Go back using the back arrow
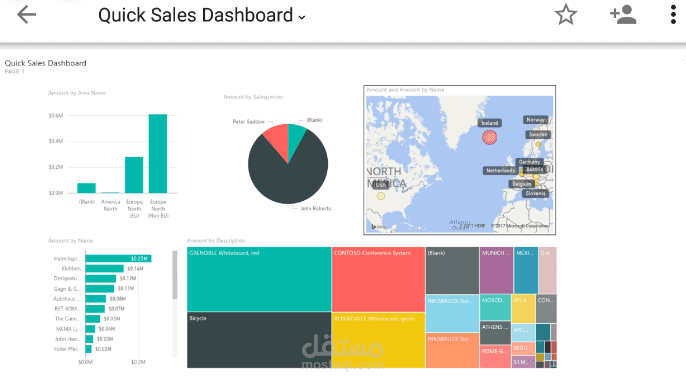The width and height of the screenshot is (686, 380). click(x=26, y=15)
